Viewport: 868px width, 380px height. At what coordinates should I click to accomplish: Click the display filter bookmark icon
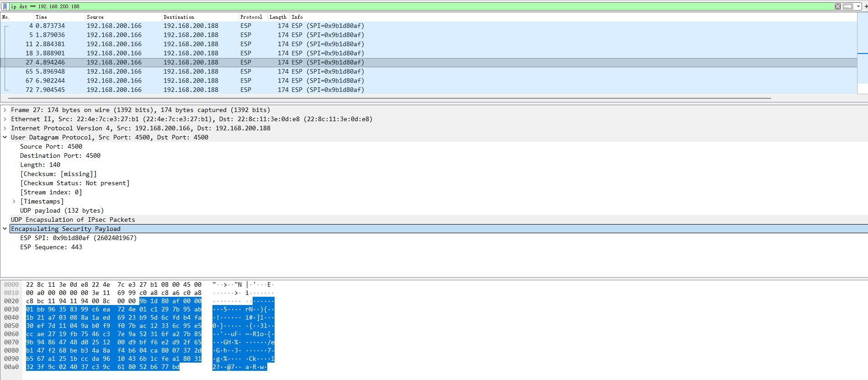5,6
